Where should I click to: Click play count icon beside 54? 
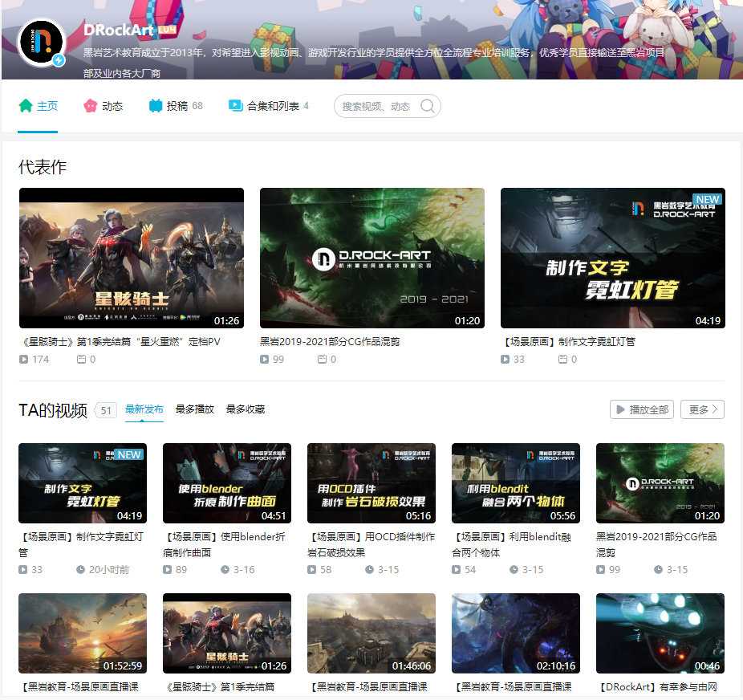(x=457, y=570)
